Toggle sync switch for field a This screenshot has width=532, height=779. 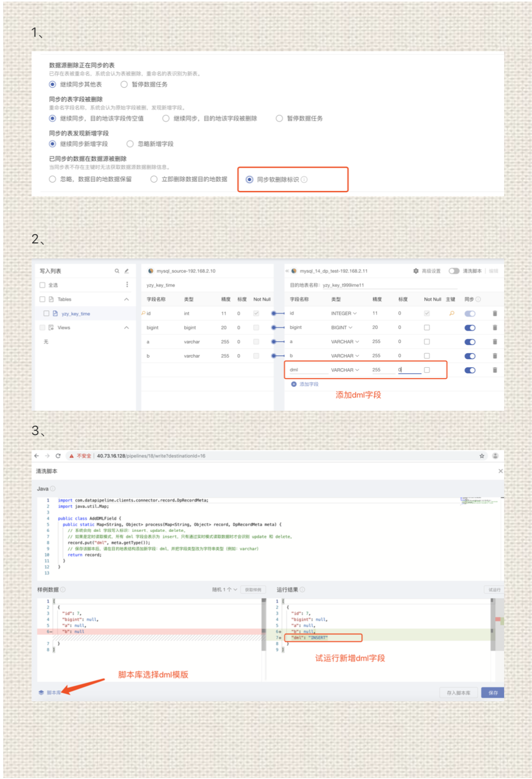[x=470, y=342]
